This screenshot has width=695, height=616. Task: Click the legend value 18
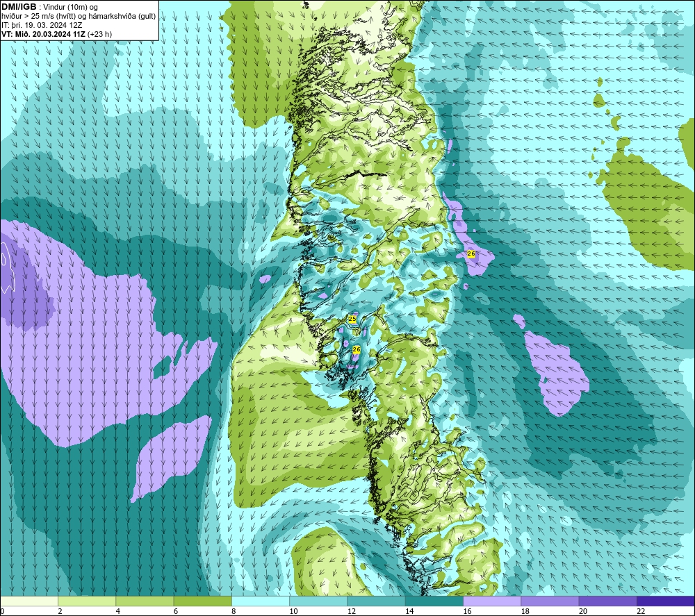[525, 611]
